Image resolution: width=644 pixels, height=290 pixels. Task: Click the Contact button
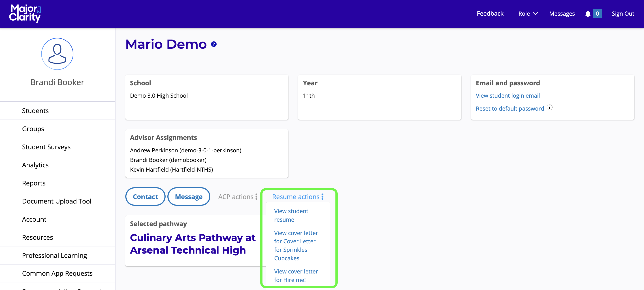145,197
